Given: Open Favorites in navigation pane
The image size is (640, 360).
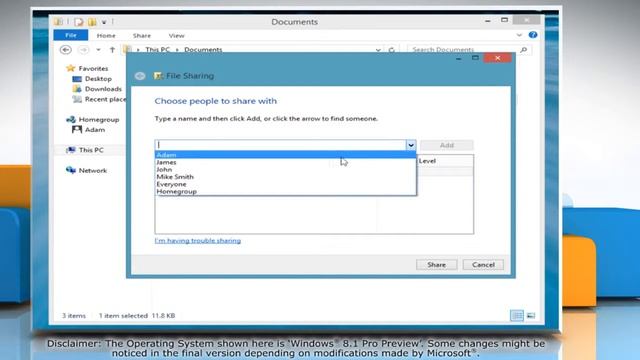Looking at the screenshot, I should (x=93, y=68).
